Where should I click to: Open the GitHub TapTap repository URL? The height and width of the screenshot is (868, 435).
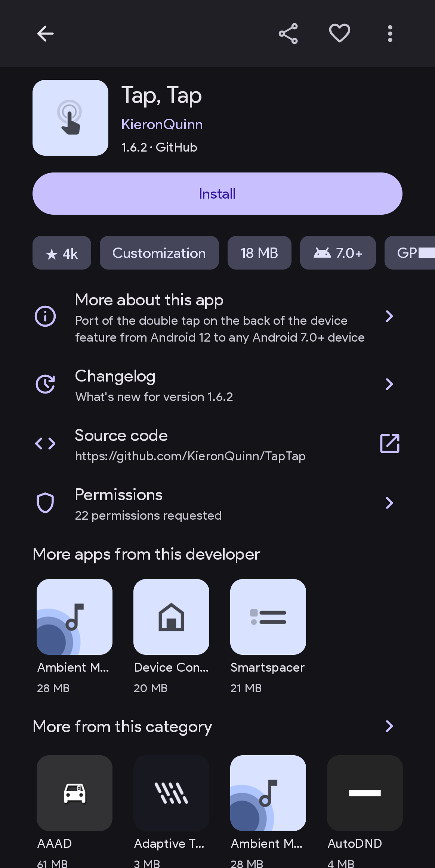(x=190, y=456)
